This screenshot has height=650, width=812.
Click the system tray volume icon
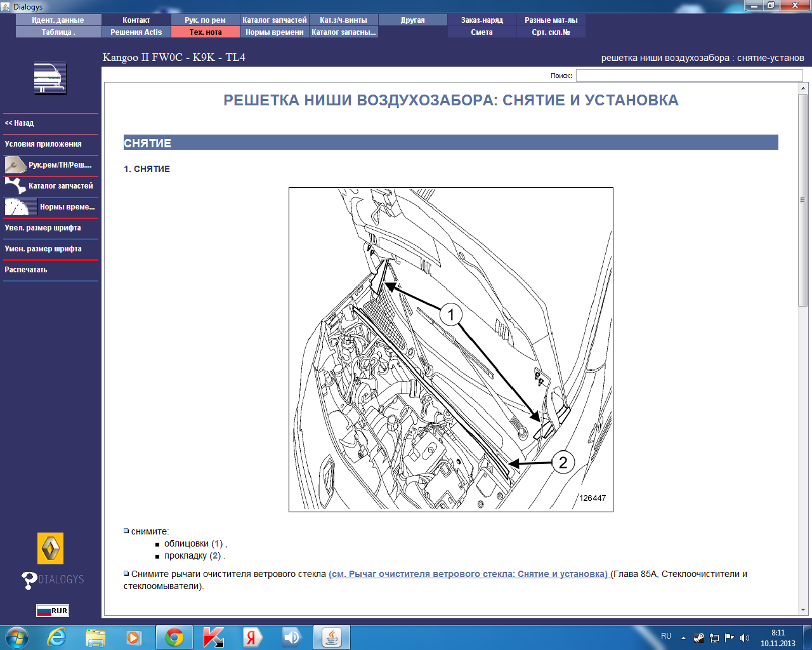pyautogui.click(x=745, y=638)
